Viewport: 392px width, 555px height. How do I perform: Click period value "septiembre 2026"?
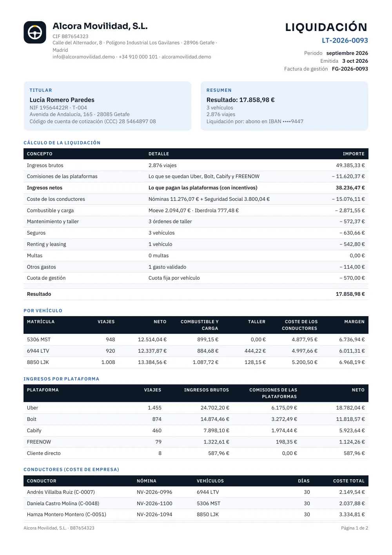347,53
